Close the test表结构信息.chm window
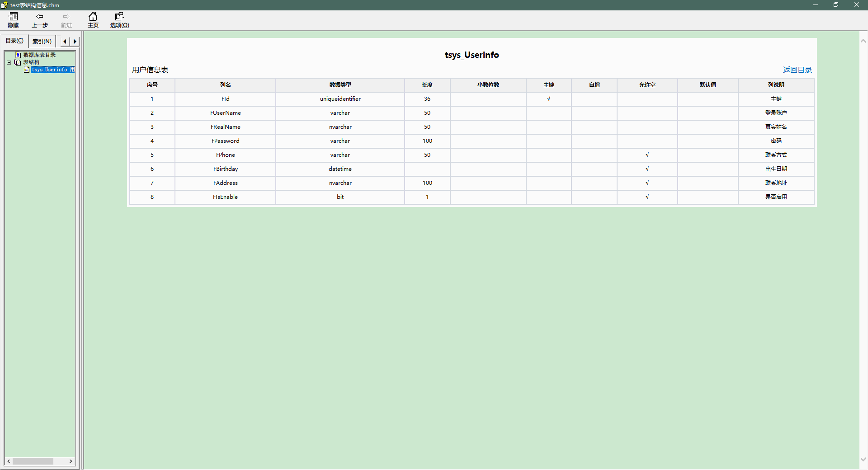The height and width of the screenshot is (470, 868). [857, 5]
